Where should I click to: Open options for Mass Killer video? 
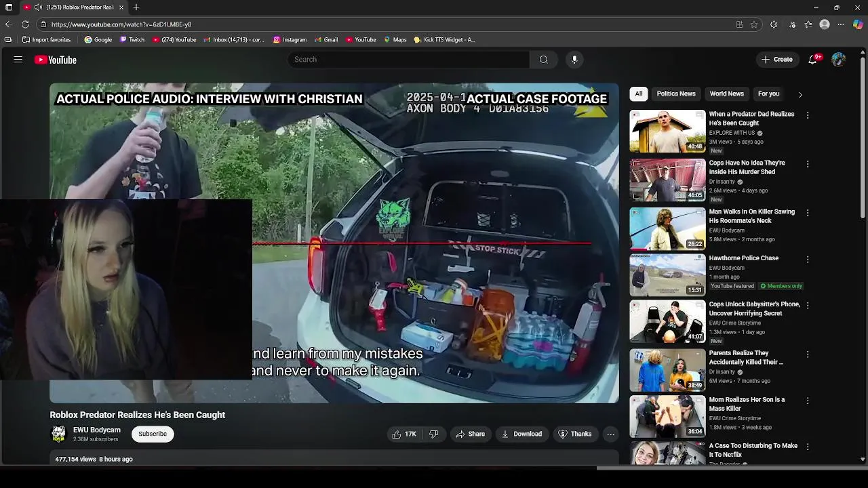coord(808,401)
